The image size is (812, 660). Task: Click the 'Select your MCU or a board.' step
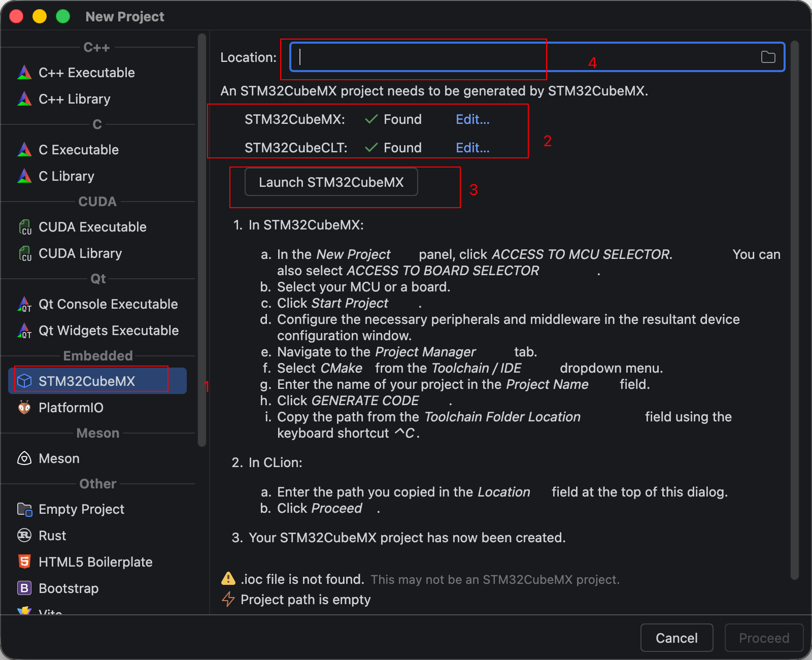tap(363, 287)
